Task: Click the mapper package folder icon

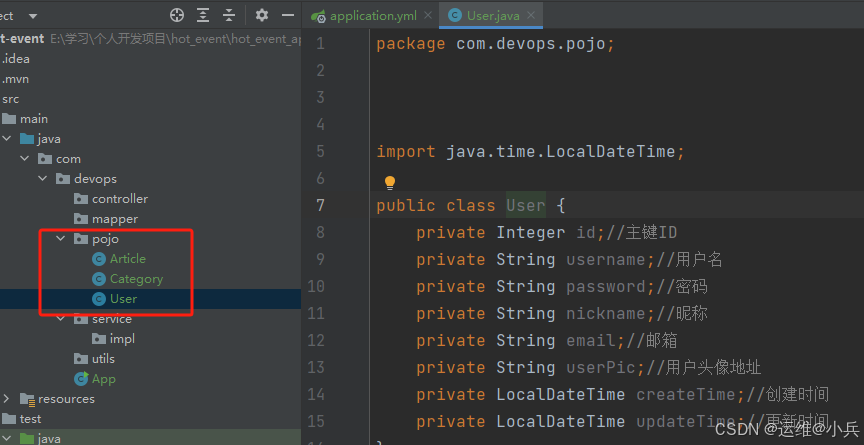Action: pyautogui.click(x=81, y=219)
